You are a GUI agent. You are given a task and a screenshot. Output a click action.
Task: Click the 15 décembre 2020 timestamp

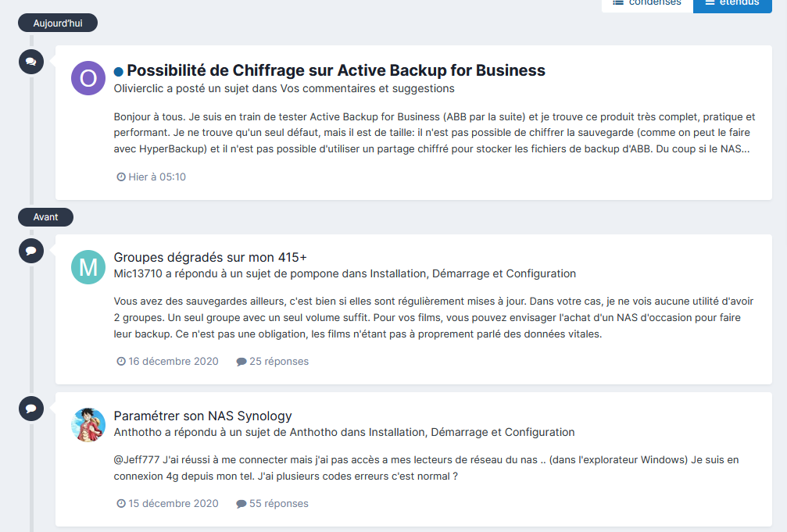(x=173, y=504)
